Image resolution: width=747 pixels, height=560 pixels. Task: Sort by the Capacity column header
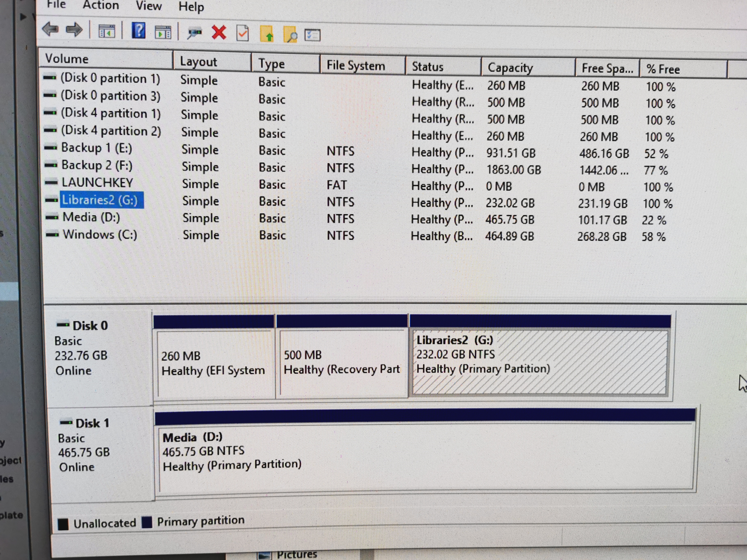510,68
